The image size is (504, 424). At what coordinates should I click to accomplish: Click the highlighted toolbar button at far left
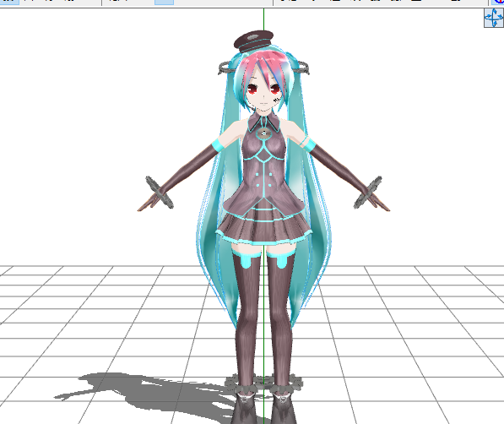[9, 2]
